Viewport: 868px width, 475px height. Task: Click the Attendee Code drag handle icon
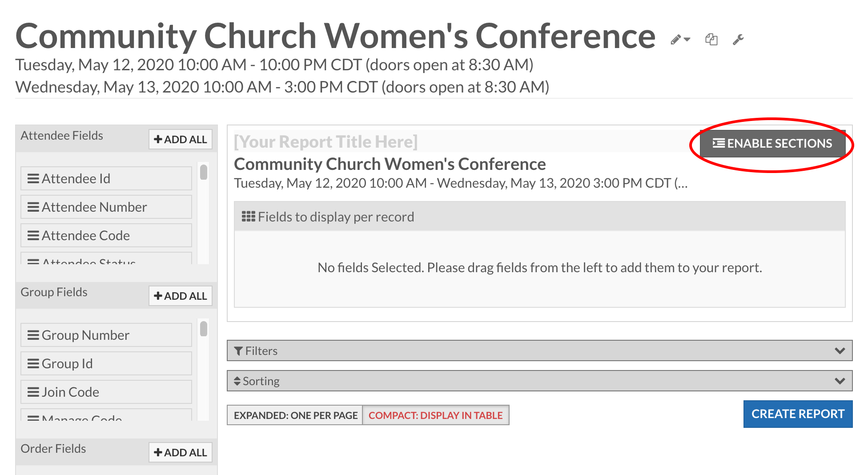[33, 235]
